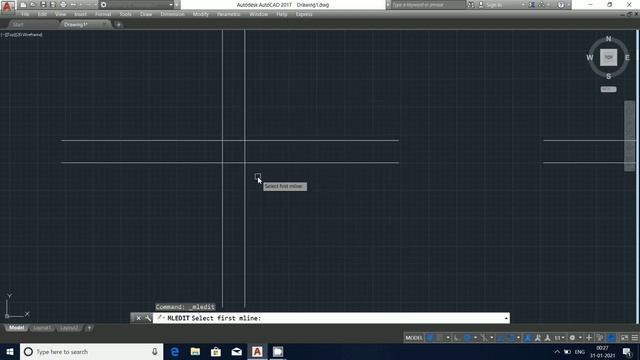The image size is (640, 360).
Task: Click the A360 connect icon in title bar
Action: click(542, 5)
